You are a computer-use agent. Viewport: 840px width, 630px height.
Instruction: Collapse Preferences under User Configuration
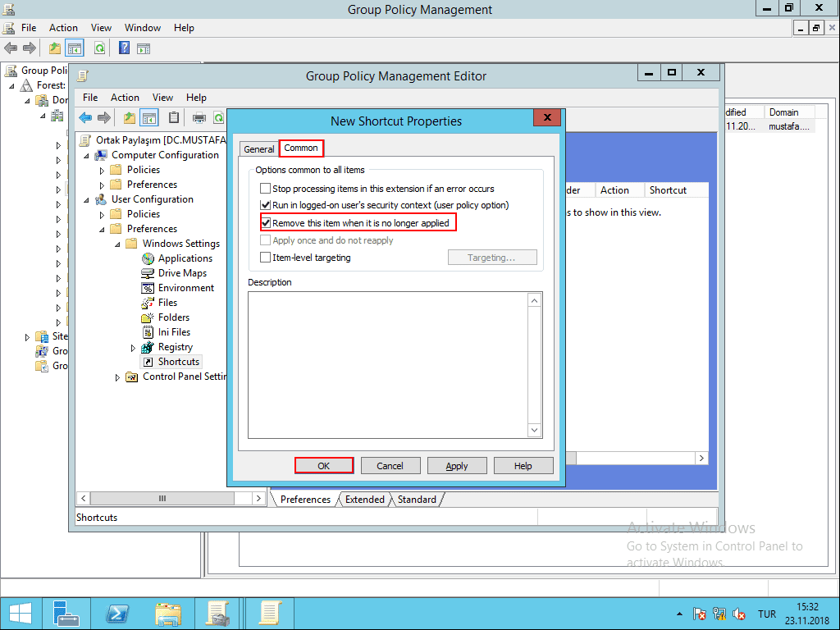tap(102, 230)
